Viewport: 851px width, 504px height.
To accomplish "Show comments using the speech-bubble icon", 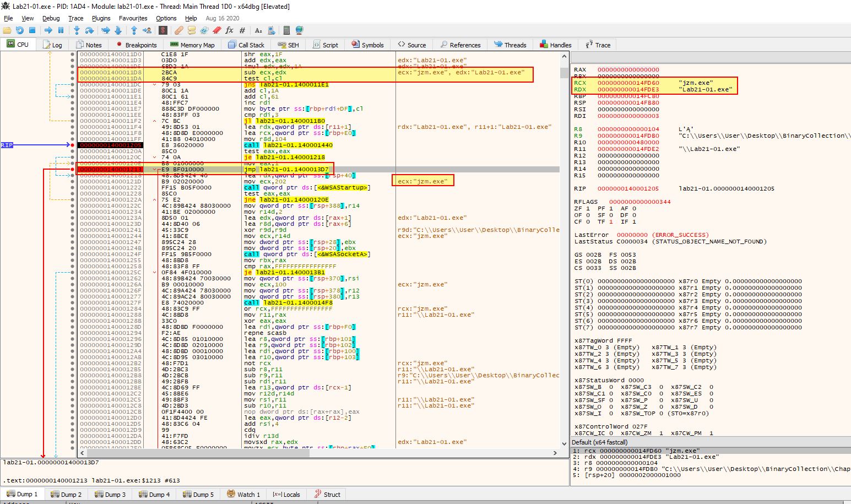I will tap(191, 30).
